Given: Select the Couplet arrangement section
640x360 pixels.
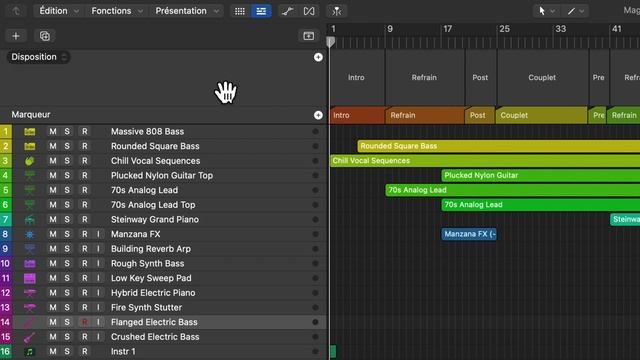Looking at the screenshot, I should (542, 78).
